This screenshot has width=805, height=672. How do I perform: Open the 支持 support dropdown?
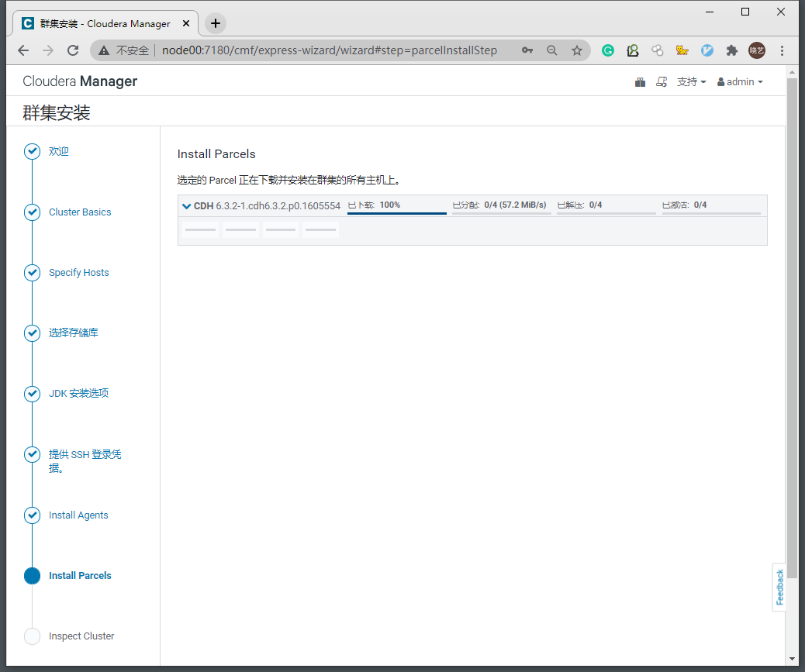pyautogui.click(x=692, y=82)
